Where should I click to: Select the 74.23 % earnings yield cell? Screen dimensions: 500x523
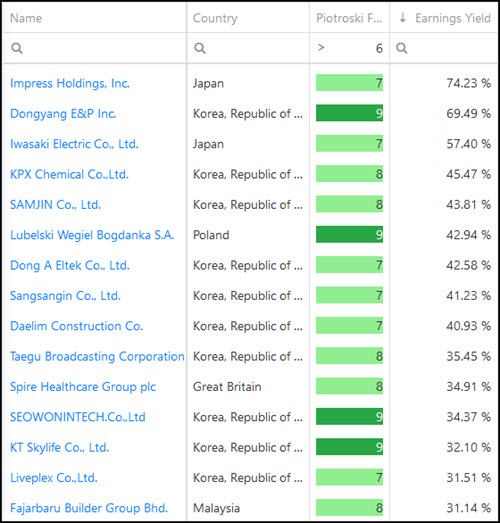pyautogui.click(x=468, y=83)
